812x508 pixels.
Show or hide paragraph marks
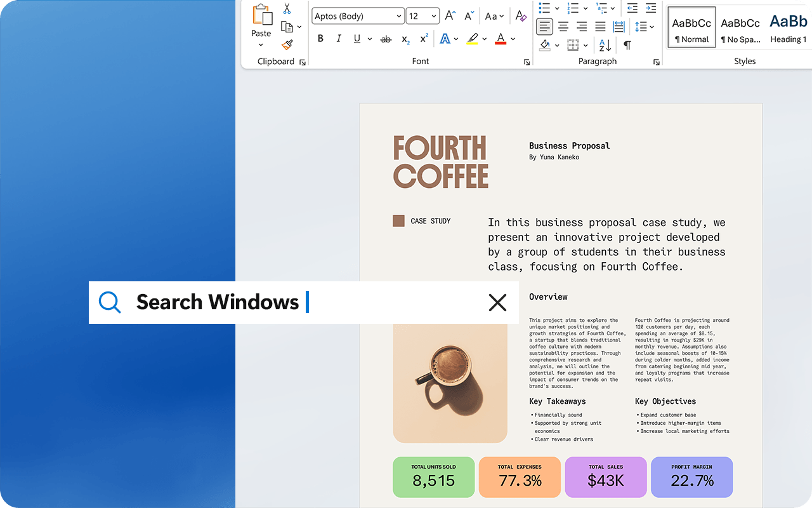click(x=627, y=45)
